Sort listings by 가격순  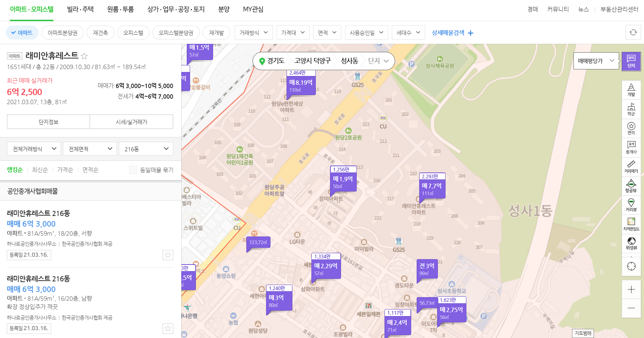(65, 170)
